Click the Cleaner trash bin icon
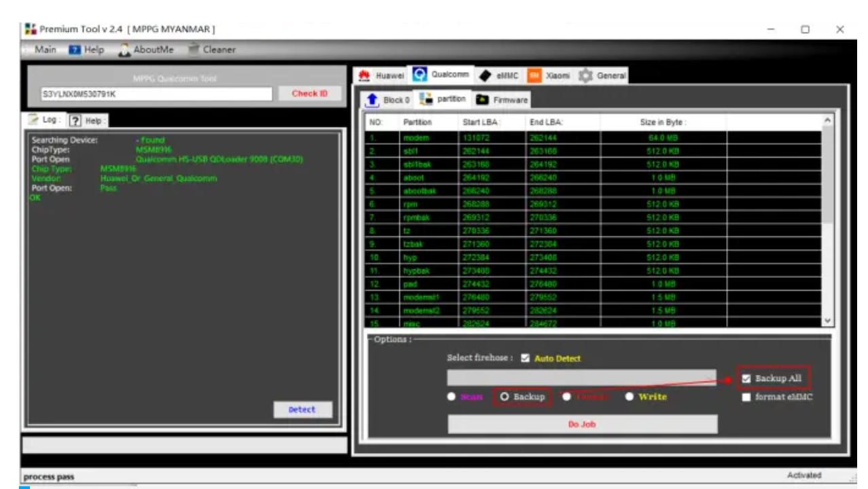The height and width of the screenshot is (489, 868). [x=194, y=50]
